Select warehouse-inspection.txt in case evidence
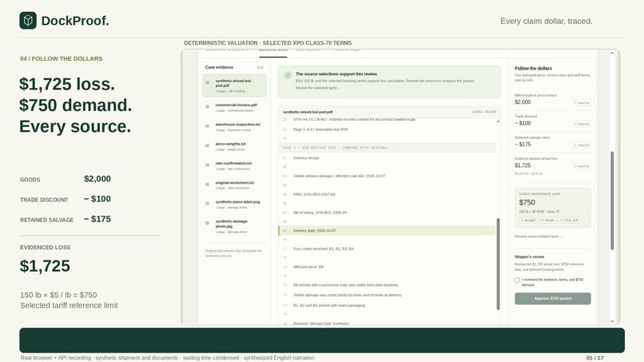This screenshot has width=644, height=362. pyautogui.click(x=234, y=126)
